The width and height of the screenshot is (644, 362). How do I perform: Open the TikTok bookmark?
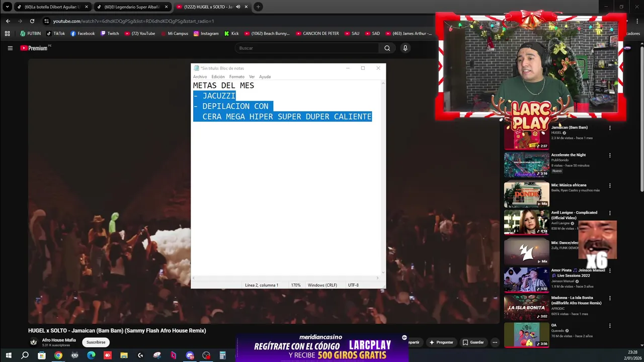(56, 34)
